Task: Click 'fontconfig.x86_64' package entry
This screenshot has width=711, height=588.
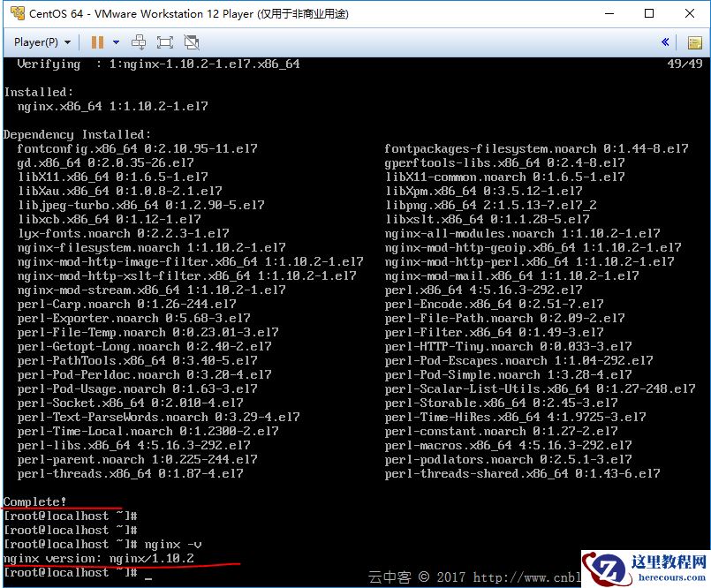Action: [137, 148]
